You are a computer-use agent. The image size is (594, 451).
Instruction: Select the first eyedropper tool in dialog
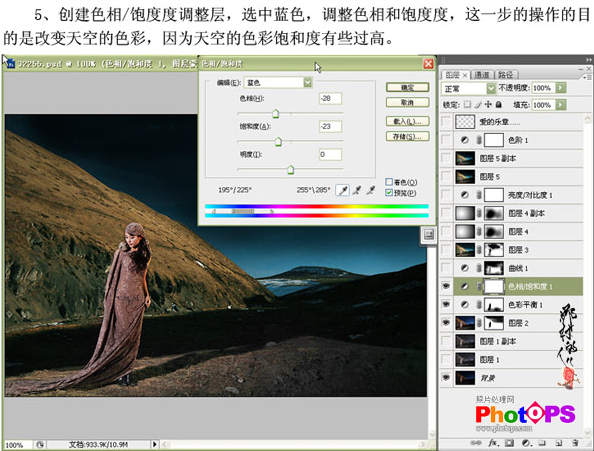click(x=342, y=190)
